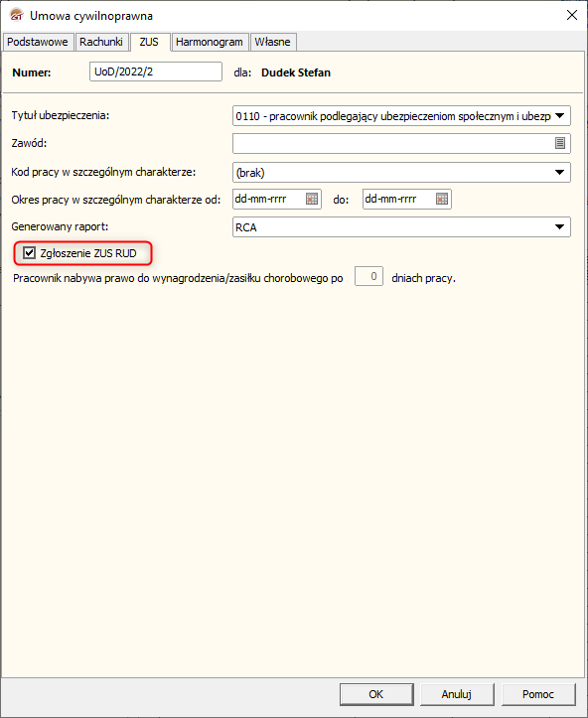Click the 'Tytuł ubezpieczenia:' label
Viewport: 588px width, 718px height.
click(61, 115)
